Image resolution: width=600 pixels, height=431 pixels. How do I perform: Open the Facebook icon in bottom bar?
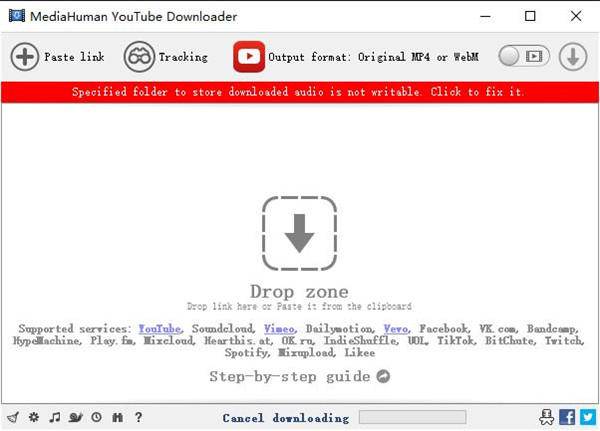(567, 417)
